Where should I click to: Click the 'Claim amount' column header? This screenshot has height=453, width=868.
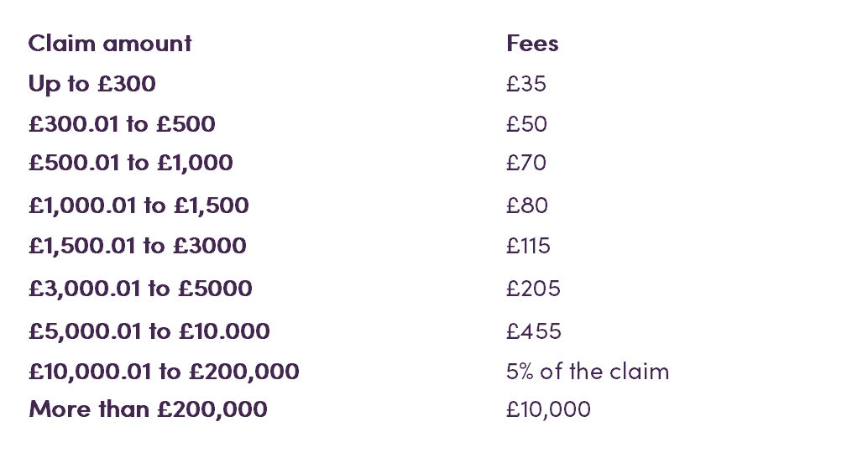click(110, 43)
